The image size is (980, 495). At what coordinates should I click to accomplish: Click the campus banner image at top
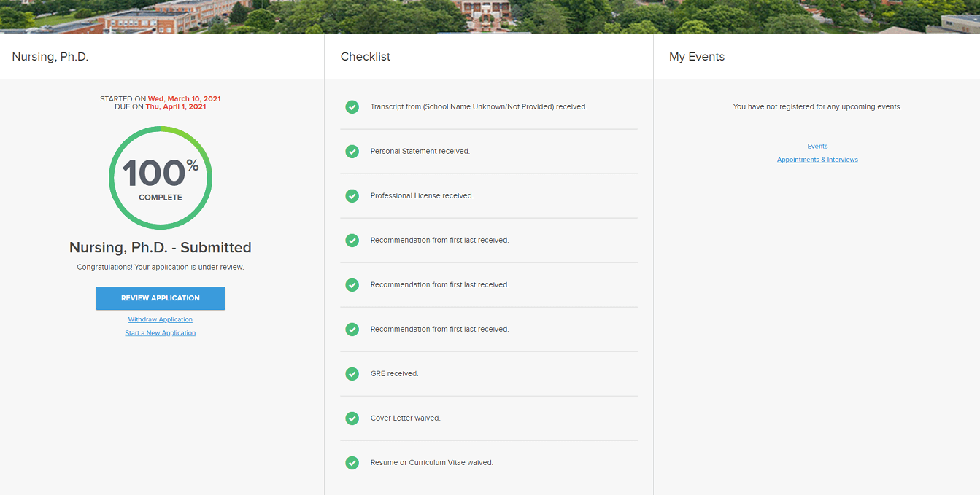(x=490, y=16)
